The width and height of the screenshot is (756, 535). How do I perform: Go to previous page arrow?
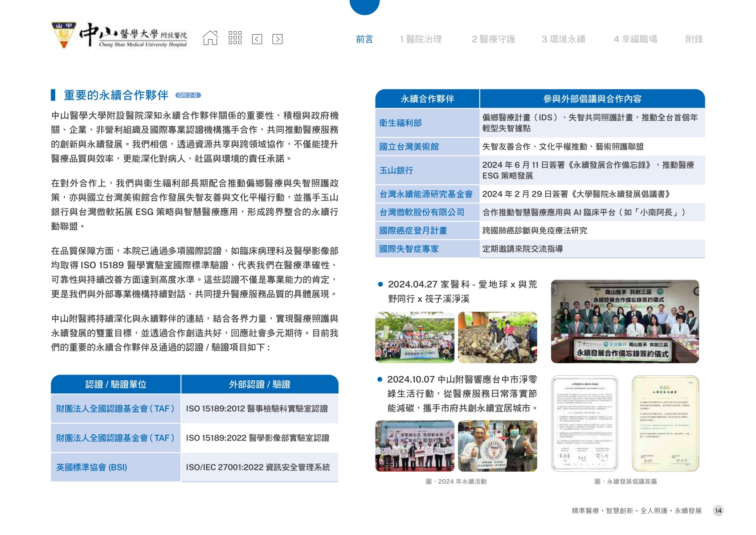point(257,39)
